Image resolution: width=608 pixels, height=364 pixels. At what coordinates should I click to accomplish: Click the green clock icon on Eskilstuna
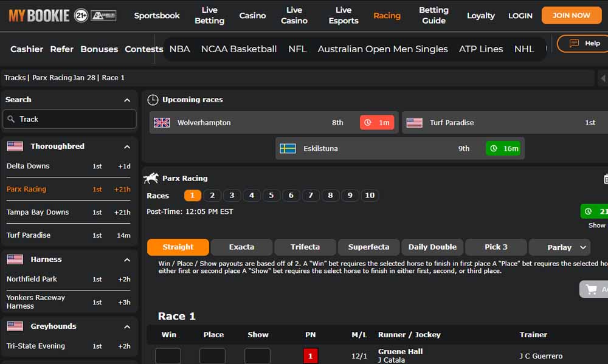[x=492, y=148]
